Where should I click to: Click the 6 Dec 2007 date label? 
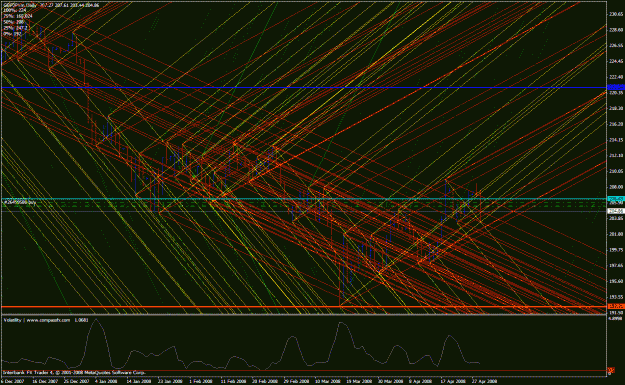pyautogui.click(x=12, y=381)
